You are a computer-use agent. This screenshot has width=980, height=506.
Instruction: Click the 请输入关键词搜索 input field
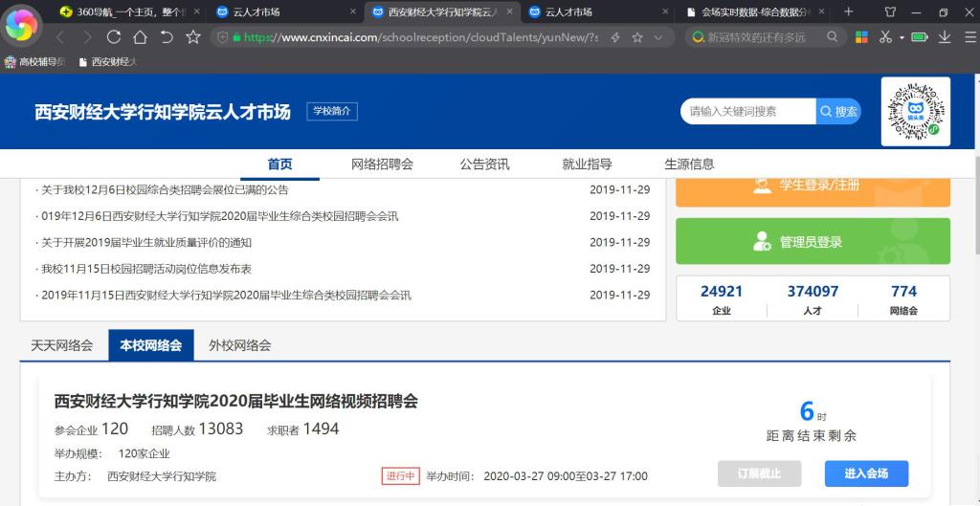[748, 111]
